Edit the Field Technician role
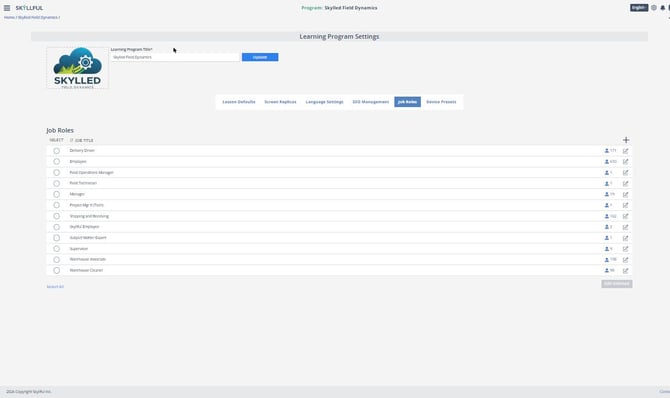 (625, 183)
